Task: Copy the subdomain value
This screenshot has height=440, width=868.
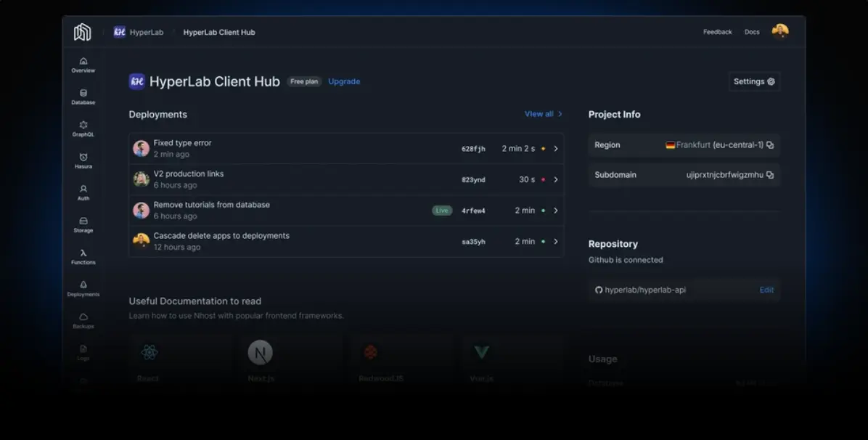Action: pos(770,175)
